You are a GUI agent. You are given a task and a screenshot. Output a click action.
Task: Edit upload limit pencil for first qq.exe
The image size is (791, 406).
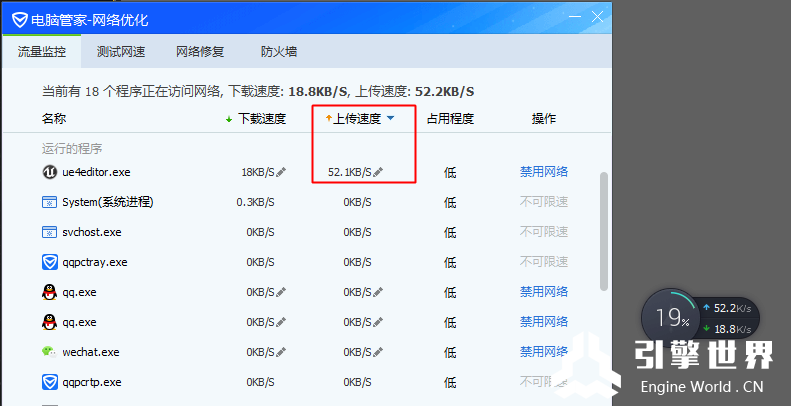point(378,292)
